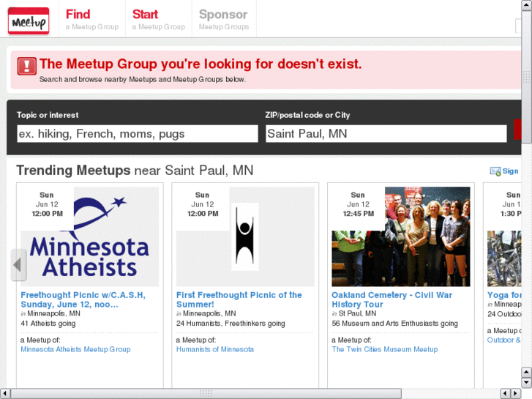Open the museum group photo thumbnail

pyautogui.click(x=401, y=236)
